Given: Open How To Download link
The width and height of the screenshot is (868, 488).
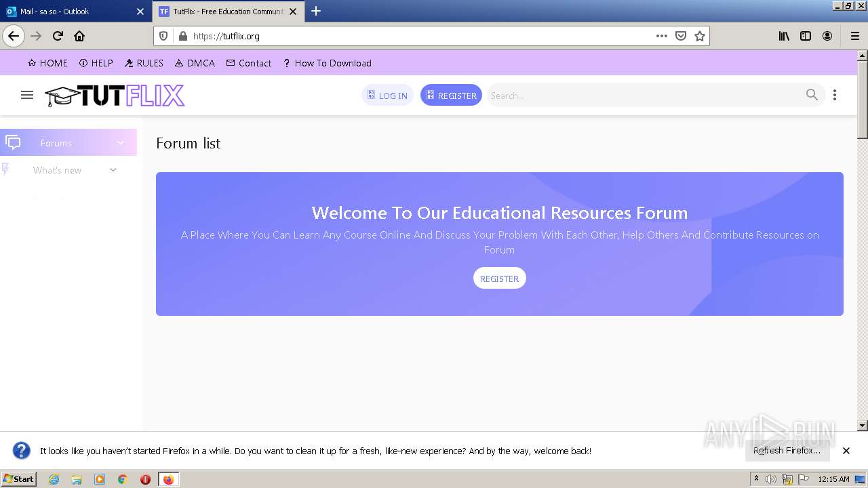Looking at the screenshot, I should [x=328, y=63].
